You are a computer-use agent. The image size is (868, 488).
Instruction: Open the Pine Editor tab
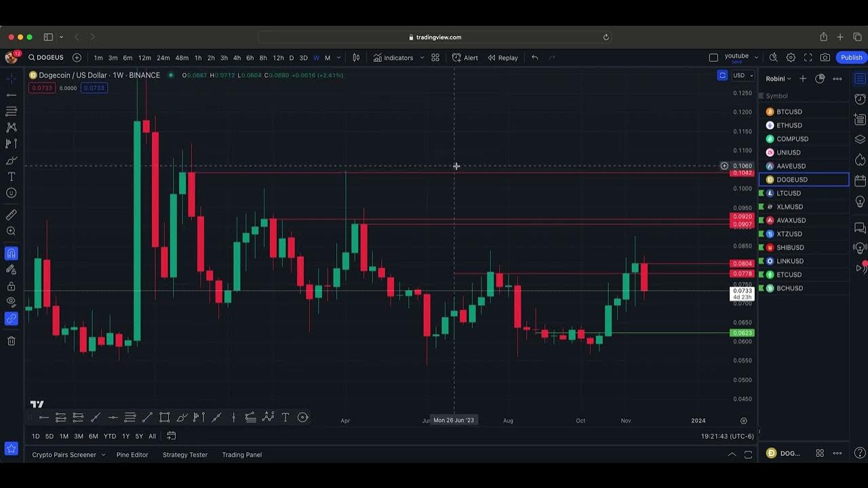[x=132, y=455]
